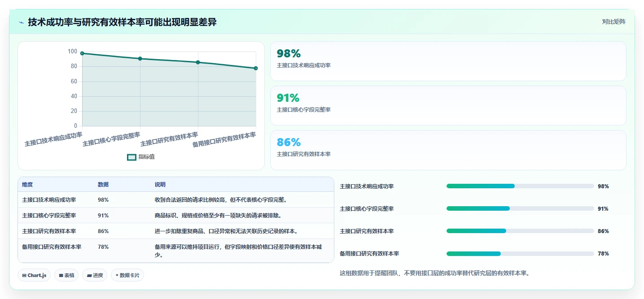Click table cell 主接口技术响应成功率
The width and height of the screenshot is (644, 299).
(x=49, y=200)
